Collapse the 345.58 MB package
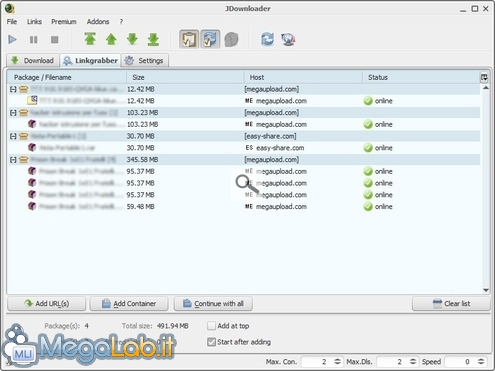 click(x=13, y=160)
